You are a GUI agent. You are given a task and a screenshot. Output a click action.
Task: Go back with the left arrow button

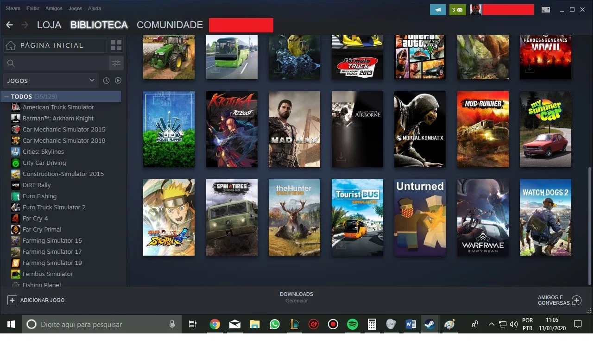click(x=9, y=25)
